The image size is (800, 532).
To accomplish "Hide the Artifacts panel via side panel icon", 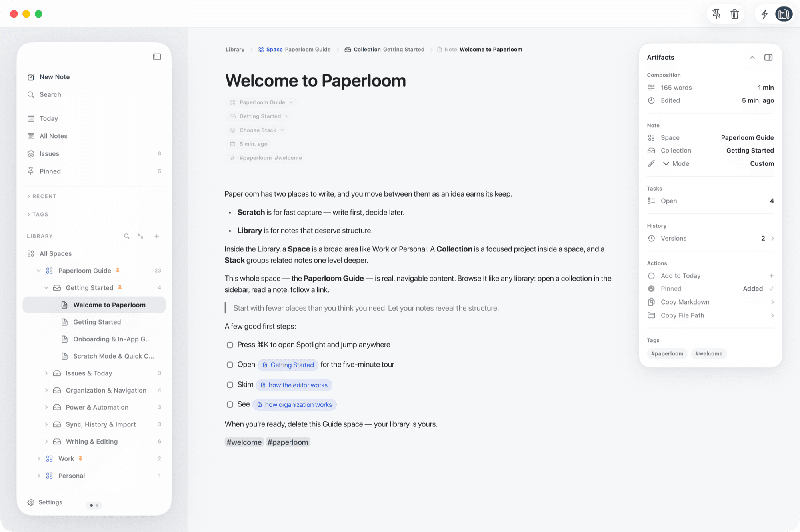I will [x=768, y=58].
